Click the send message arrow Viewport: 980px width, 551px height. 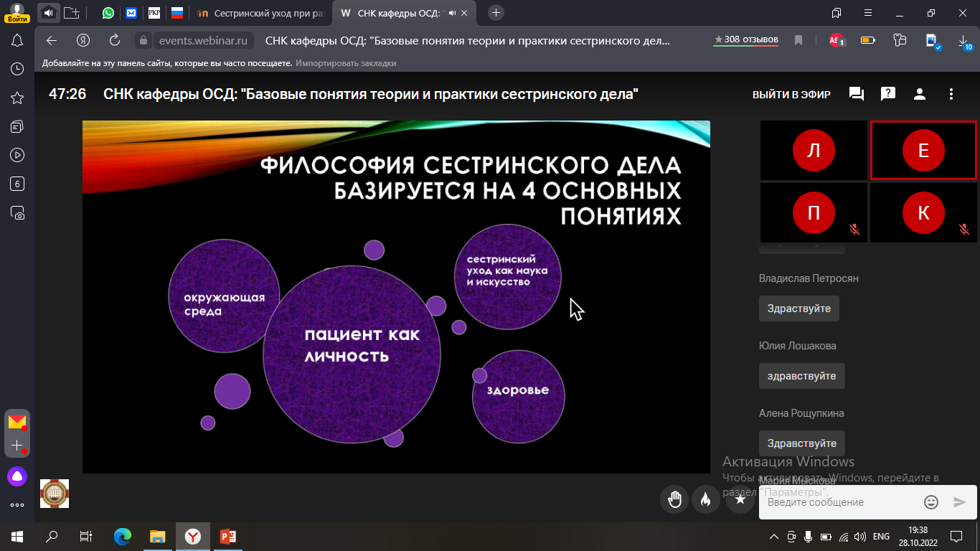pyautogui.click(x=959, y=502)
